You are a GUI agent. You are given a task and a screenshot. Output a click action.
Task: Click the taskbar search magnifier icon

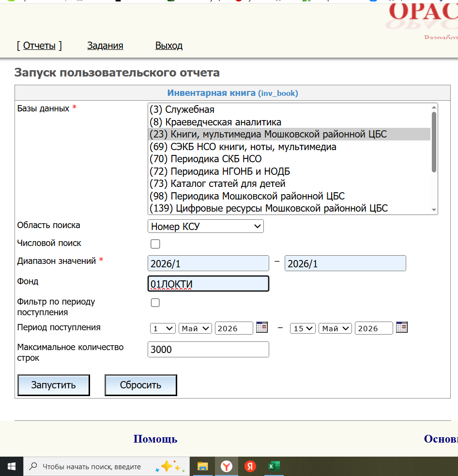[x=33, y=466]
